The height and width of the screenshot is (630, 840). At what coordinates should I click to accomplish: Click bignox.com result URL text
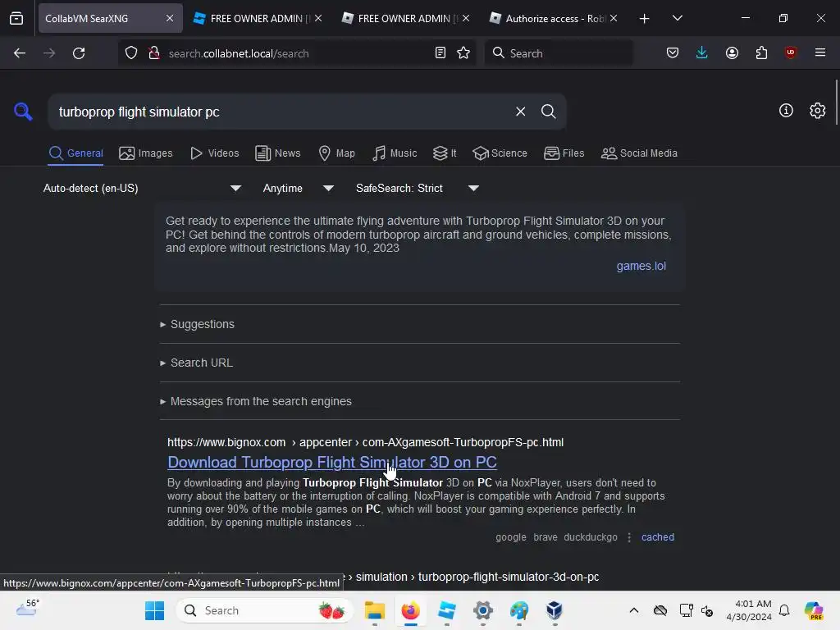(365, 442)
